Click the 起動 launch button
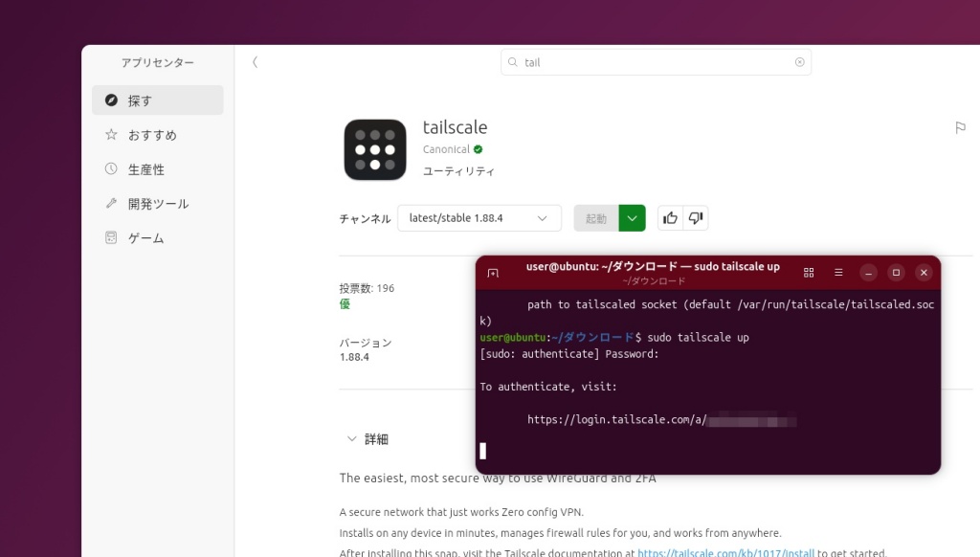This screenshot has width=980, height=557. point(596,218)
